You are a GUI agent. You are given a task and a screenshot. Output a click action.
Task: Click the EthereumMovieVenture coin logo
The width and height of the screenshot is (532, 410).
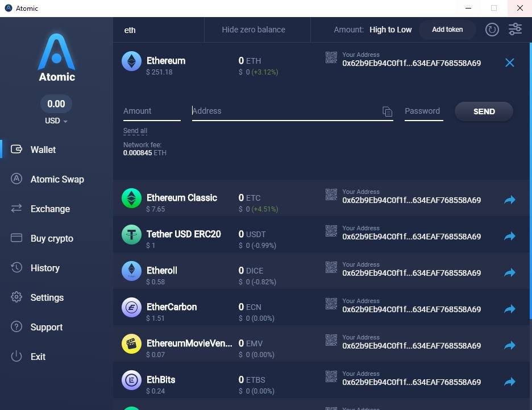pos(131,344)
